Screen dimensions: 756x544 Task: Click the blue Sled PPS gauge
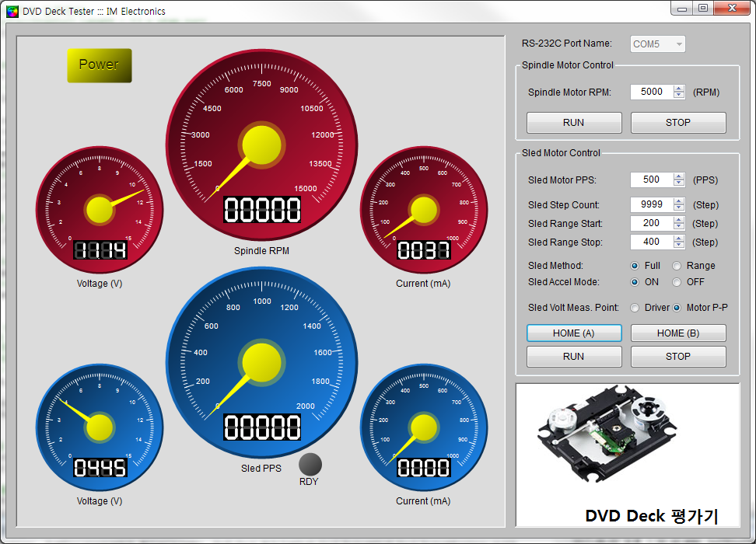point(261,362)
